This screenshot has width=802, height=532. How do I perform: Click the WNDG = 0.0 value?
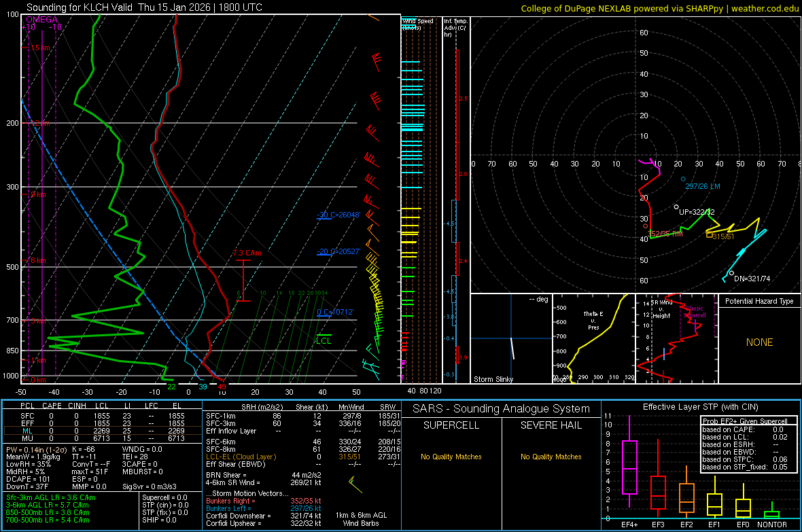(x=142, y=449)
